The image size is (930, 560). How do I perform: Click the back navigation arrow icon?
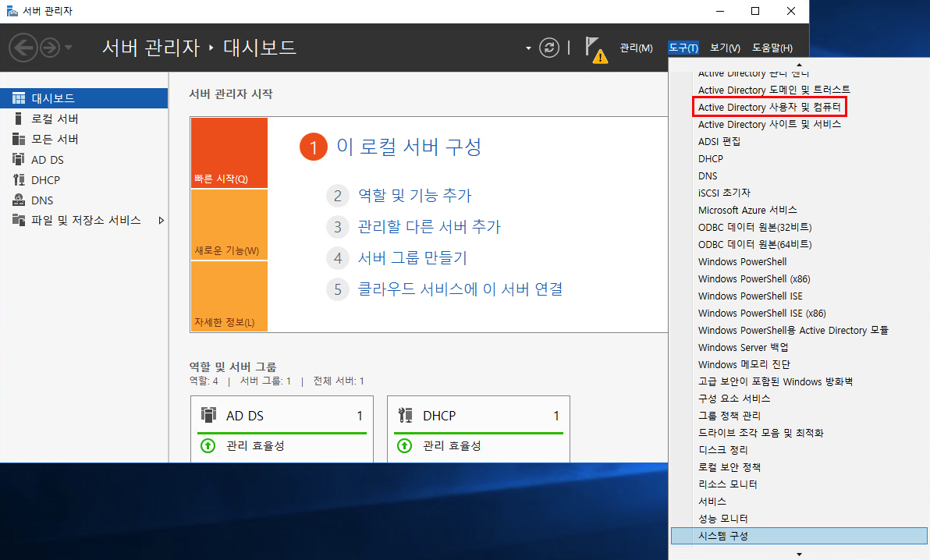click(x=23, y=48)
